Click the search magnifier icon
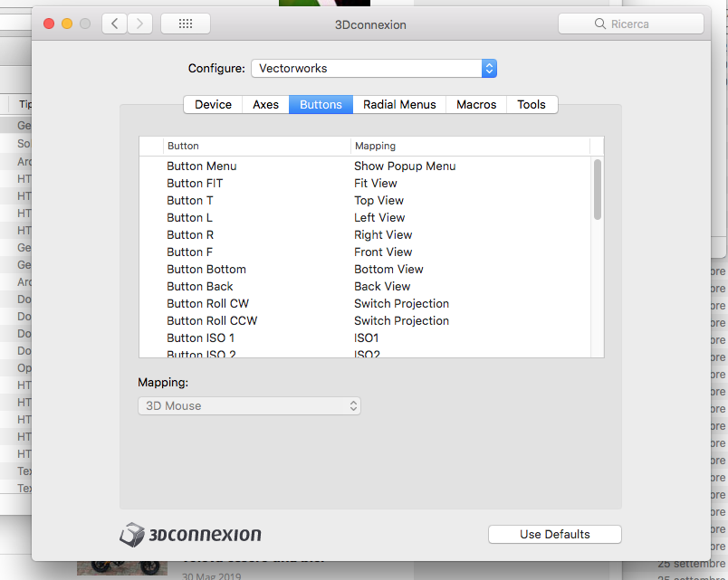This screenshot has height=580, width=728. click(599, 24)
